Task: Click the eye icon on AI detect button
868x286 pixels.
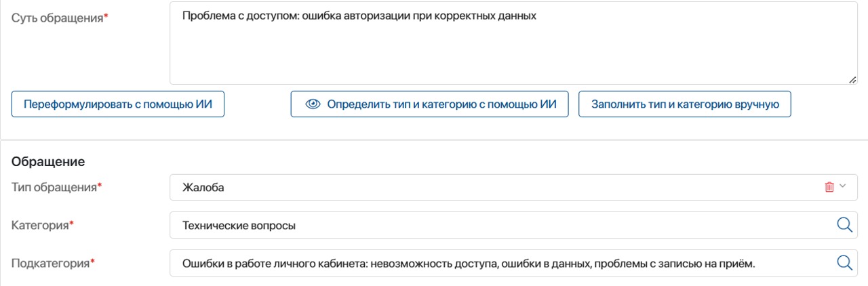Action: tap(313, 104)
